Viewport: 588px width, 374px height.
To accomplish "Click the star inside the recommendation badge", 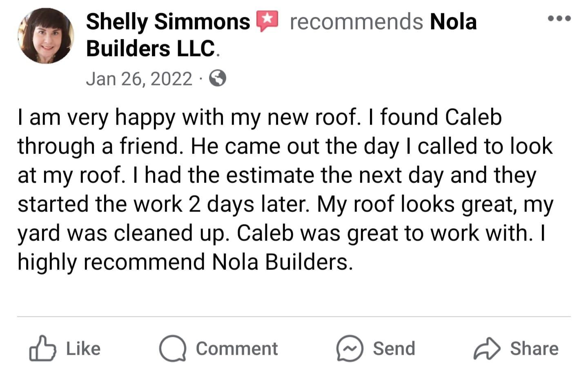I will (267, 18).
